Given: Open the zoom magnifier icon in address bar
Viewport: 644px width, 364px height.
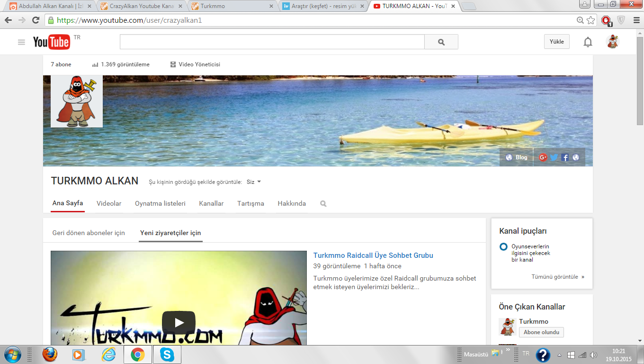Looking at the screenshot, I should coord(580,20).
